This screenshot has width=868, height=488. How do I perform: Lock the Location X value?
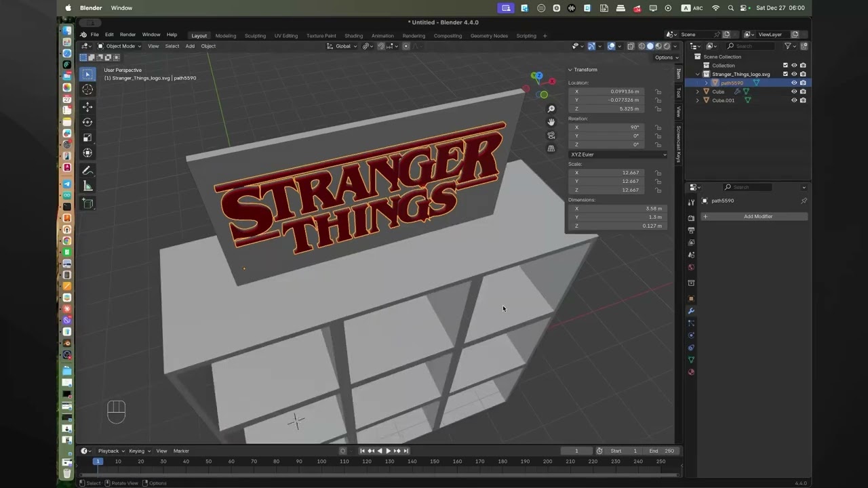point(658,91)
